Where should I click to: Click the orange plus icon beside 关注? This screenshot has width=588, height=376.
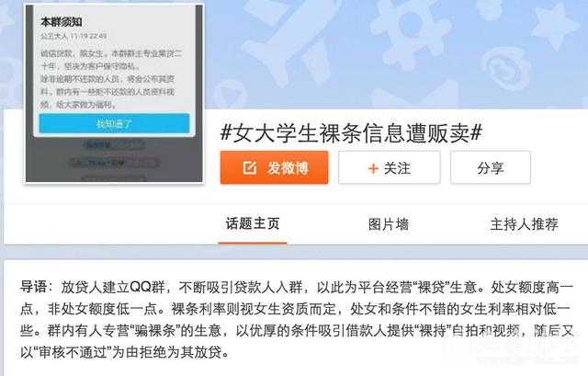[x=373, y=168]
